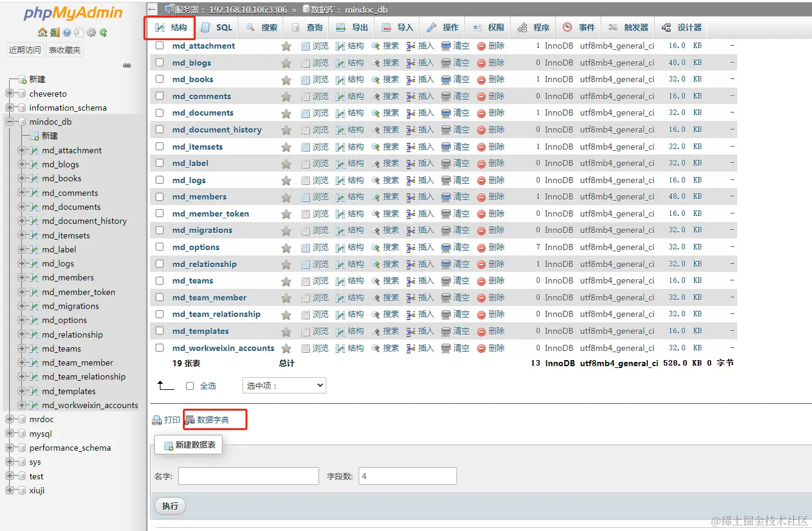
Task: Click the red Drop icon for md_logs
Action: (481, 180)
